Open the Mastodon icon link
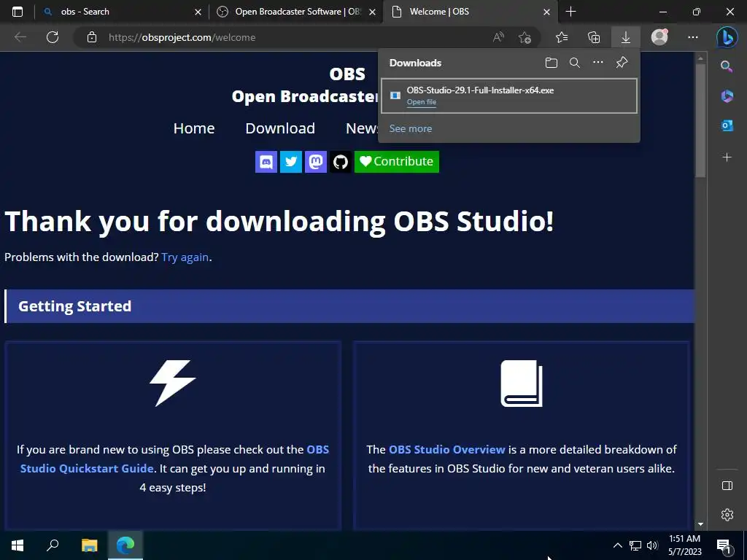The width and height of the screenshot is (747, 560). [x=315, y=161]
